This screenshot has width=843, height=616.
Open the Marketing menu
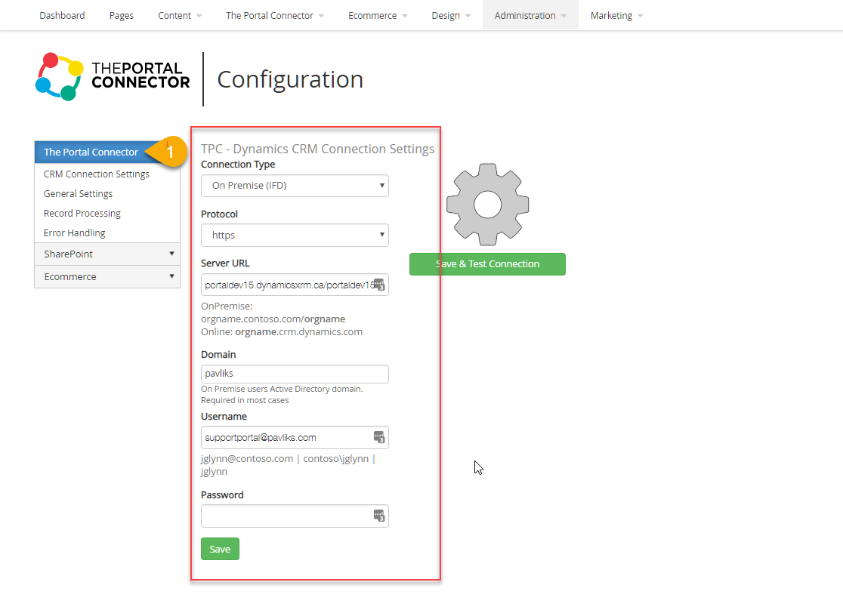pyautogui.click(x=616, y=16)
